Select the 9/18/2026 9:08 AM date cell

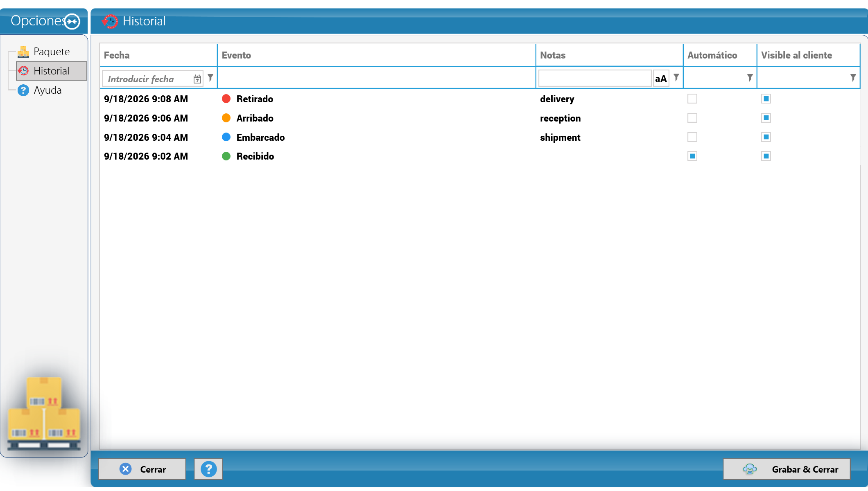pos(146,99)
